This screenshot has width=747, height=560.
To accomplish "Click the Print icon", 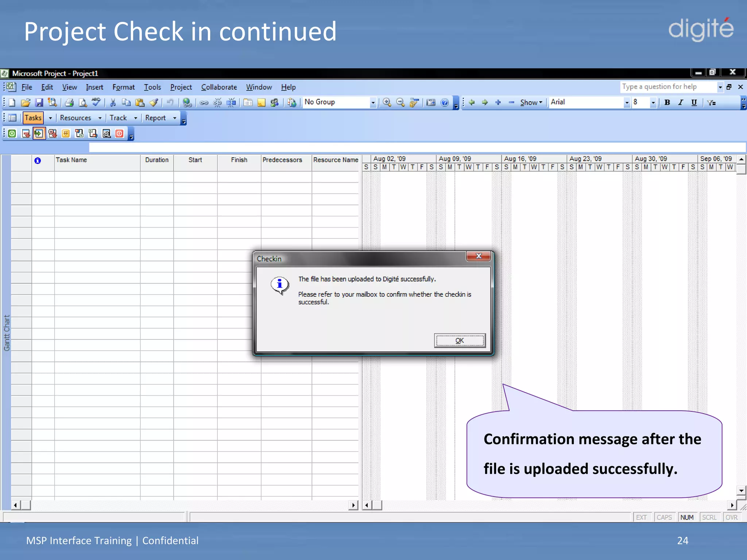I will pos(69,102).
